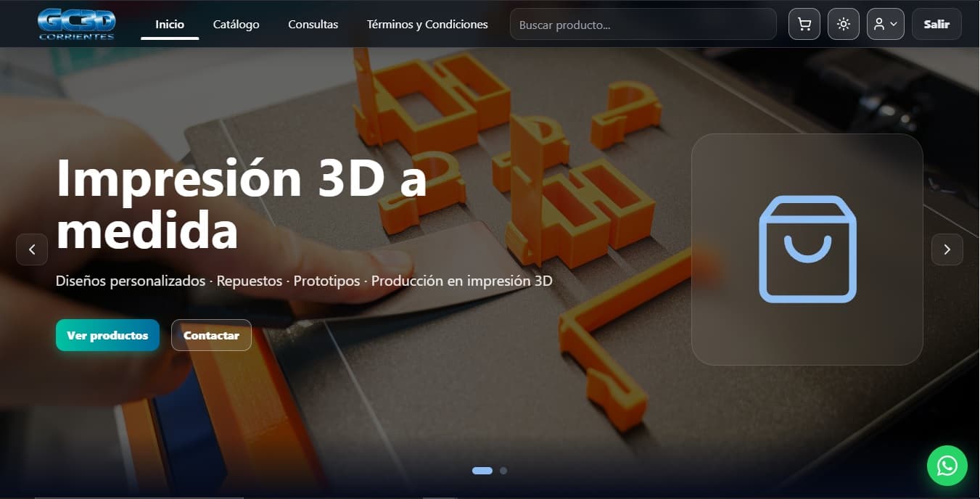Click the user account person icon

pos(880,24)
